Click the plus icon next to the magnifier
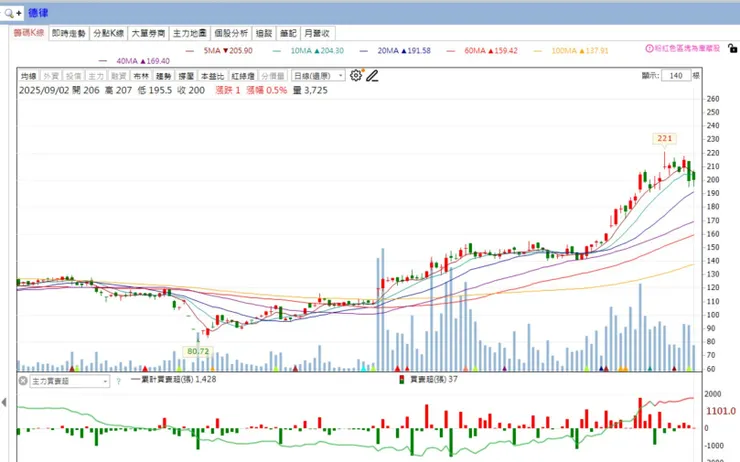The image size is (740, 462). [x=19, y=13]
